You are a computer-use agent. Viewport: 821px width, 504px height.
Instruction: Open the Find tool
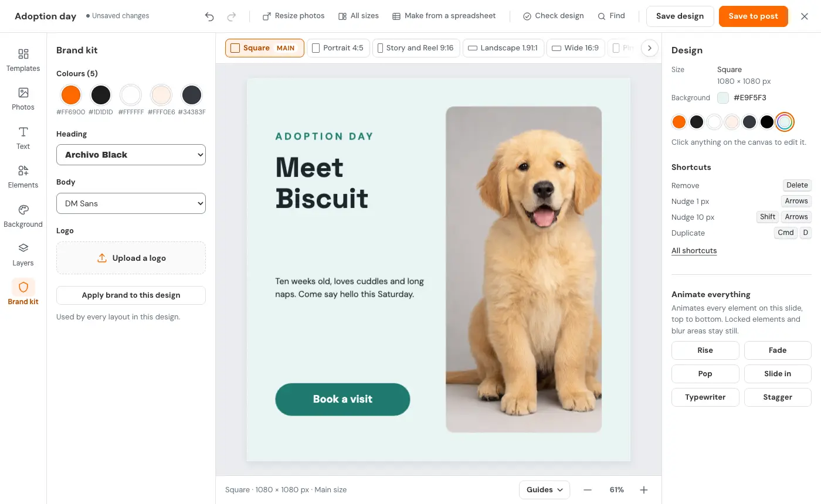pyautogui.click(x=611, y=16)
